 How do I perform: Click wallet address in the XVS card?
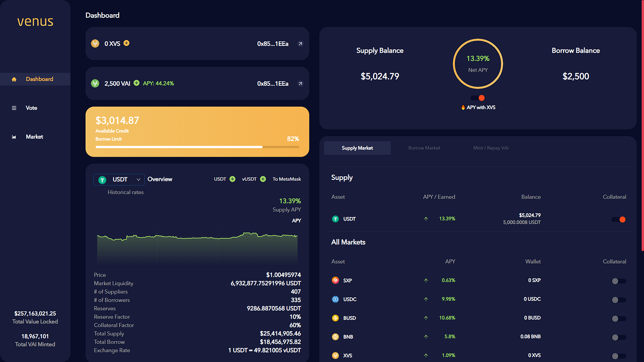point(273,44)
